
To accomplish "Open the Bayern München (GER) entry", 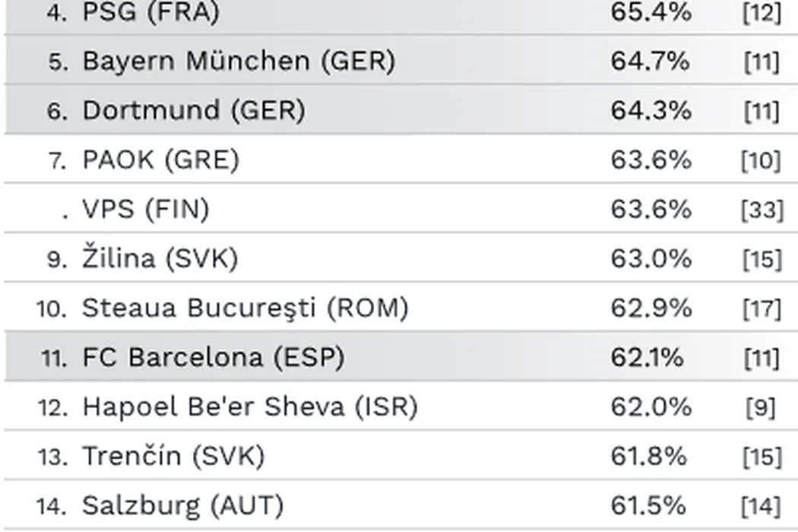I will pos(238,62).
